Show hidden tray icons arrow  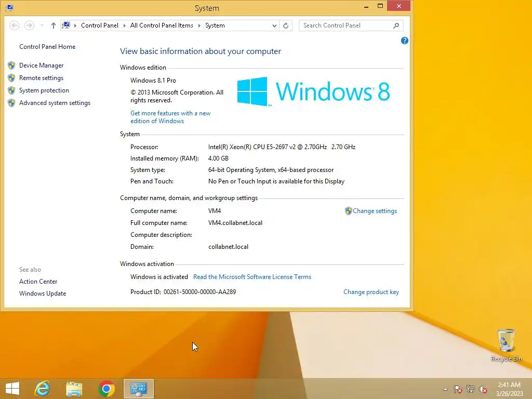(445, 389)
